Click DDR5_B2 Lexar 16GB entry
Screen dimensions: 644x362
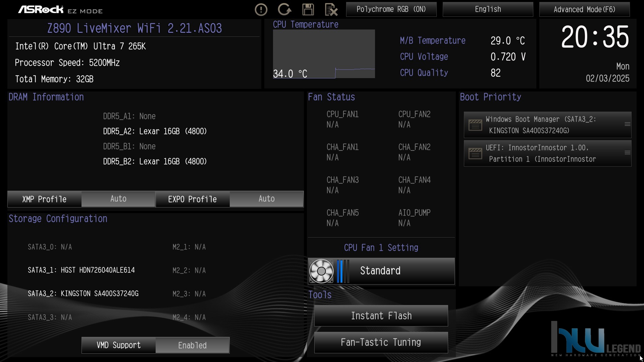[155, 162]
